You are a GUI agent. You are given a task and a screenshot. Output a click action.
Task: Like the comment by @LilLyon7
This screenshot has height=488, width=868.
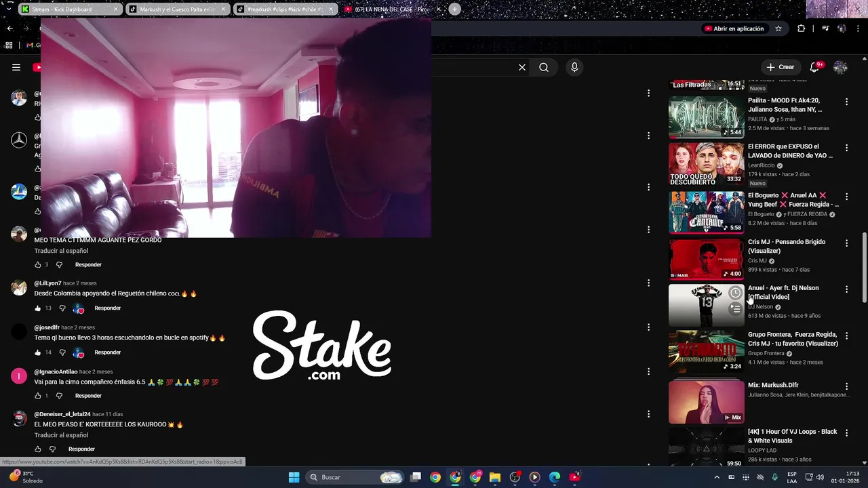(37, 308)
